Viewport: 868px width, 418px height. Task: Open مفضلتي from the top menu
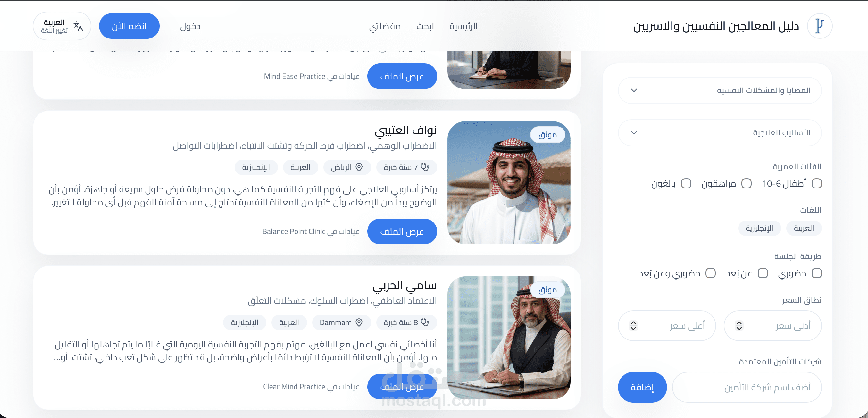coord(385,26)
